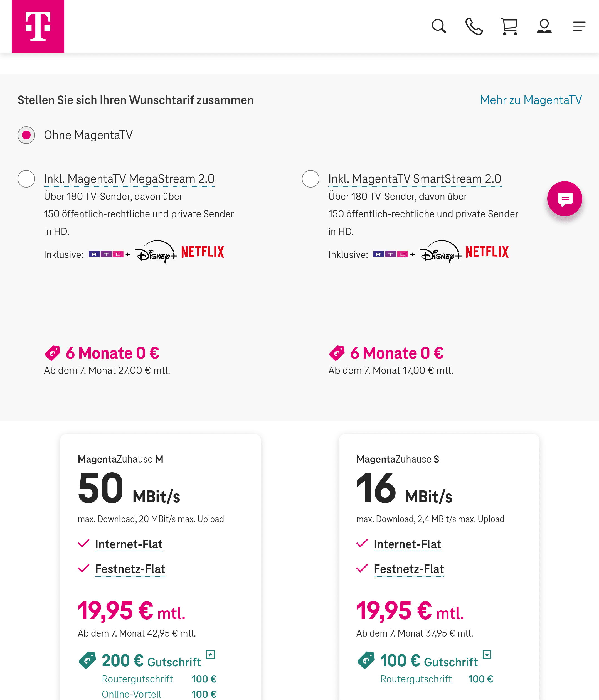599x700 pixels.
Task: Open the user account icon
Action: (x=544, y=26)
